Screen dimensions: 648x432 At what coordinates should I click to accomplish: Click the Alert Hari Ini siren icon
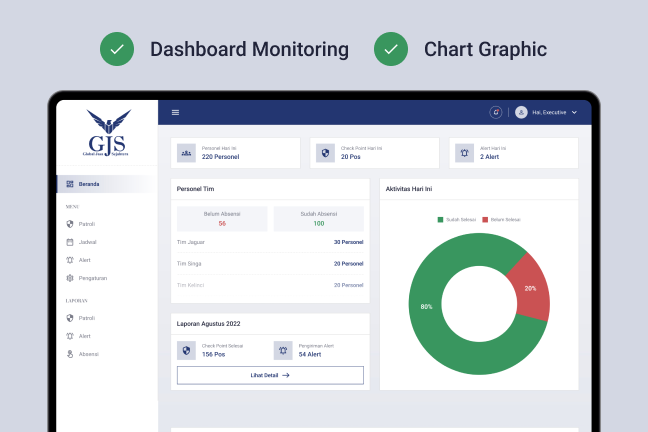(464, 153)
